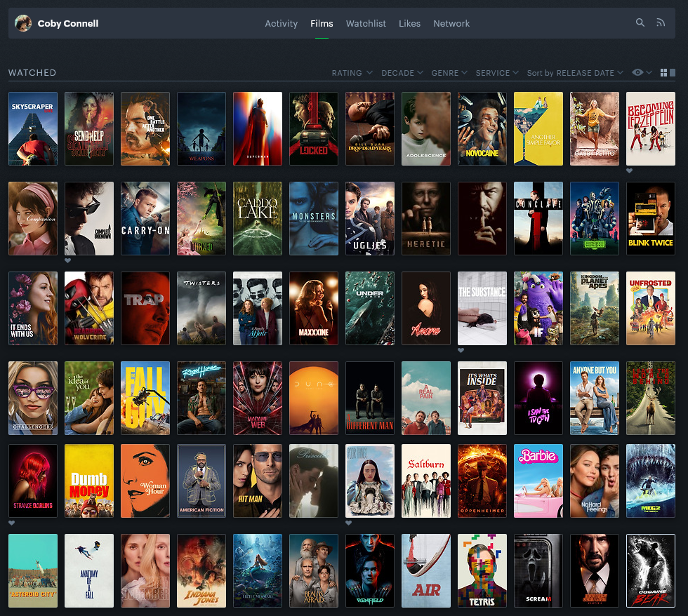
Task: Open the Superman poster
Action: (258, 128)
